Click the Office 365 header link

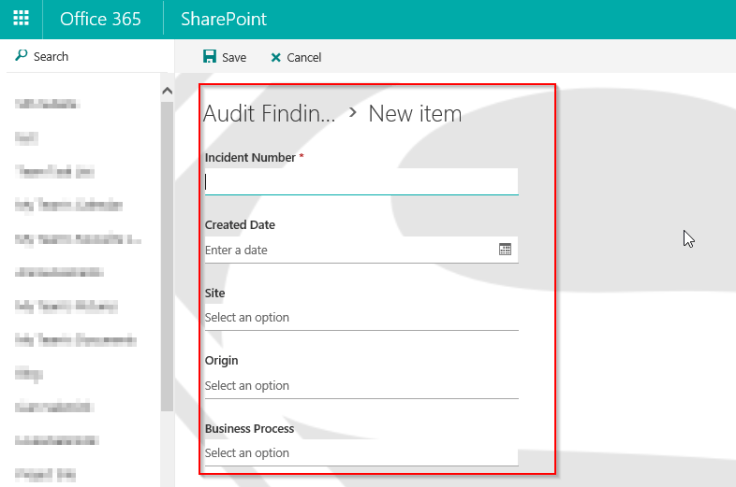pos(100,19)
